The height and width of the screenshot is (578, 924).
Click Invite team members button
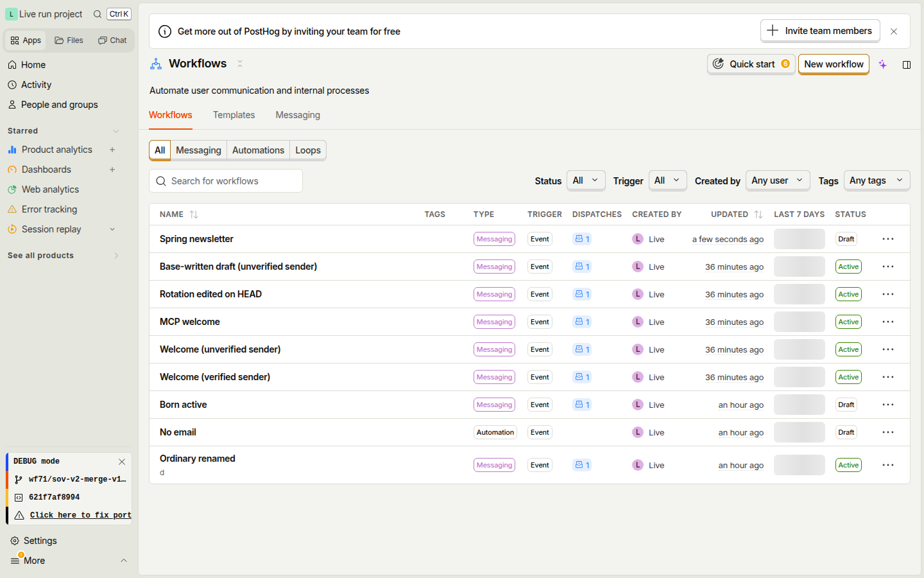[x=820, y=31]
